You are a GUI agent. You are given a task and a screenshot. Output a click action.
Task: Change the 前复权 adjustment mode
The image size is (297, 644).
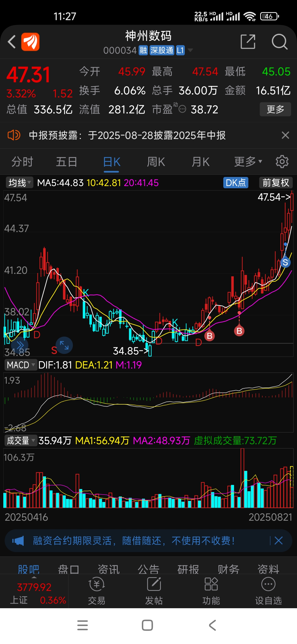[276, 182]
